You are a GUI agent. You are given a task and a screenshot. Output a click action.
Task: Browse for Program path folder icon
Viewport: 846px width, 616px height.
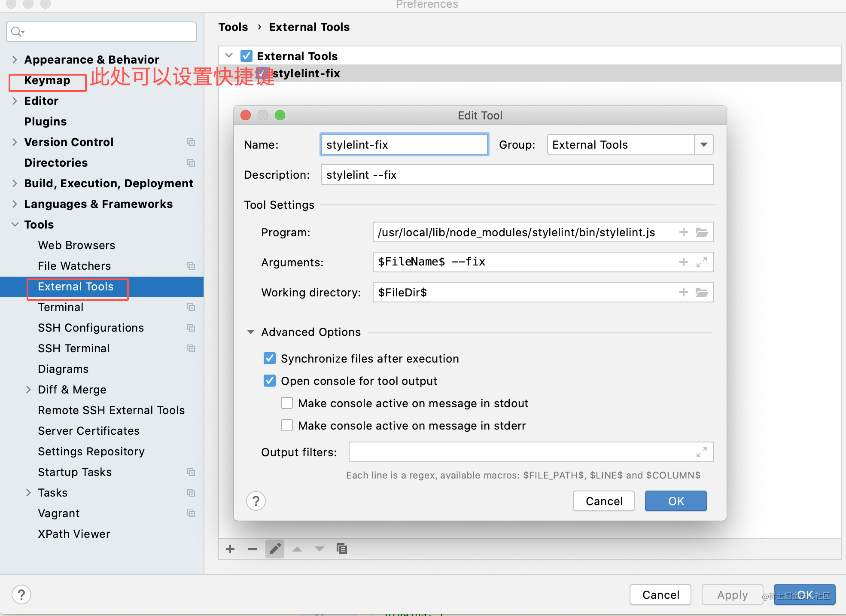[x=702, y=232]
